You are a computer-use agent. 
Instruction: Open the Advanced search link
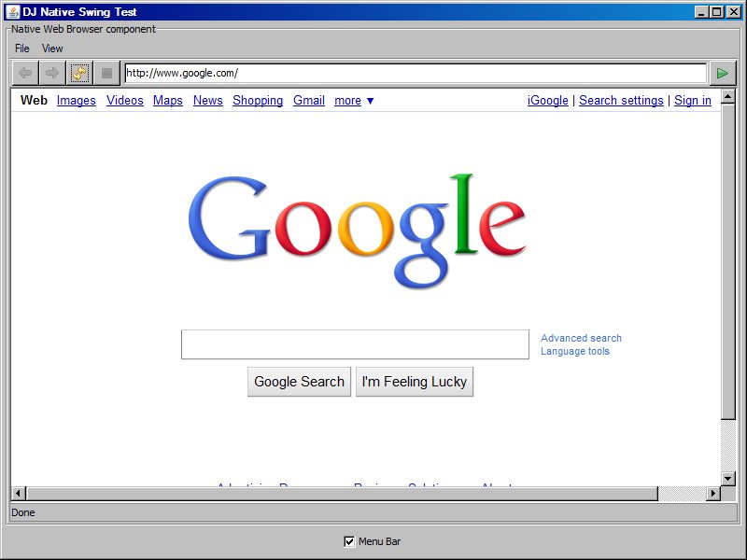(x=581, y=338)
